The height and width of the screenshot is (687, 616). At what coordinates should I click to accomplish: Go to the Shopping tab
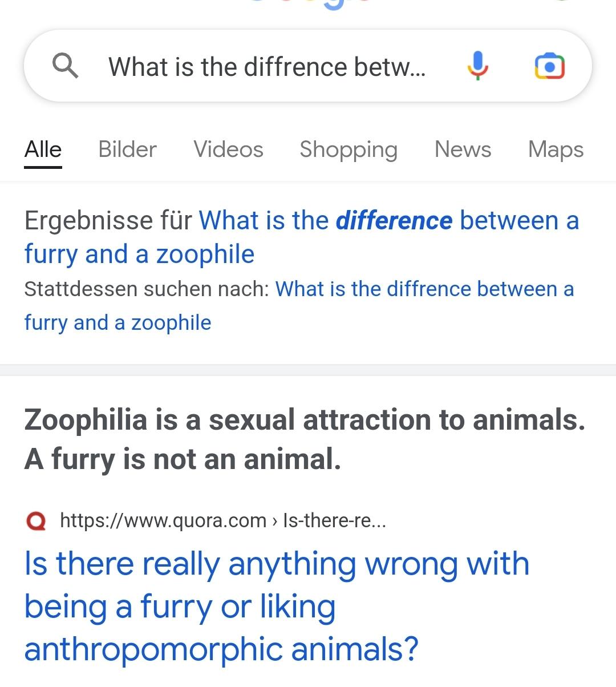348,149
